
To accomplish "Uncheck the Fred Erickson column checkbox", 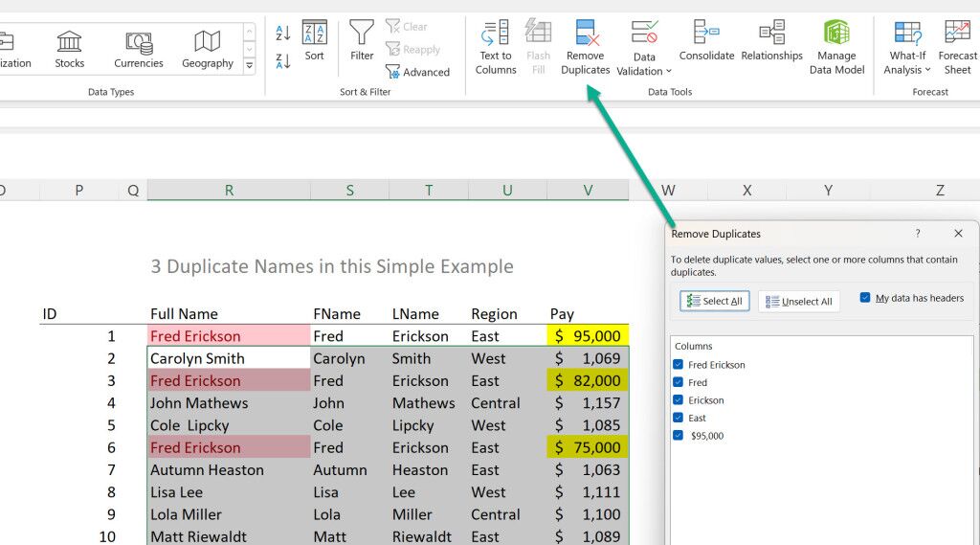I will click(679, 365).
